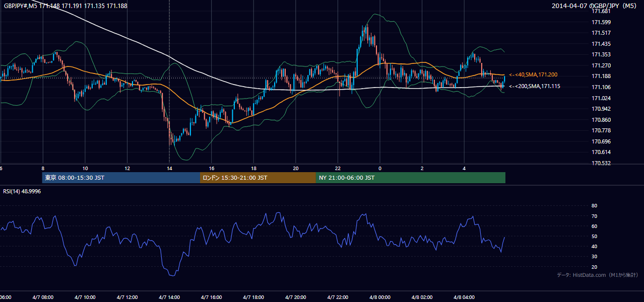Click the 4/7 14:00 bottom time label
The image size is (644, 302).
point(169,297)
